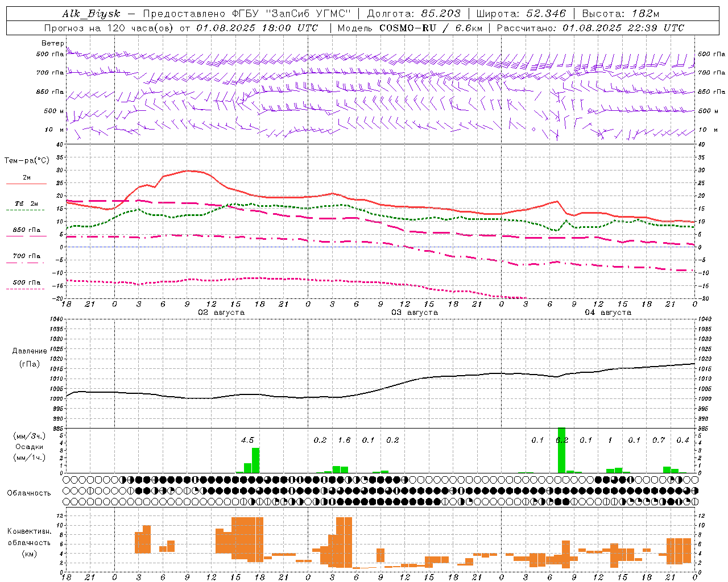Screen dimensions: 728x582
Task: Click the Td 2м legend entry
Action: click(26, 203)
